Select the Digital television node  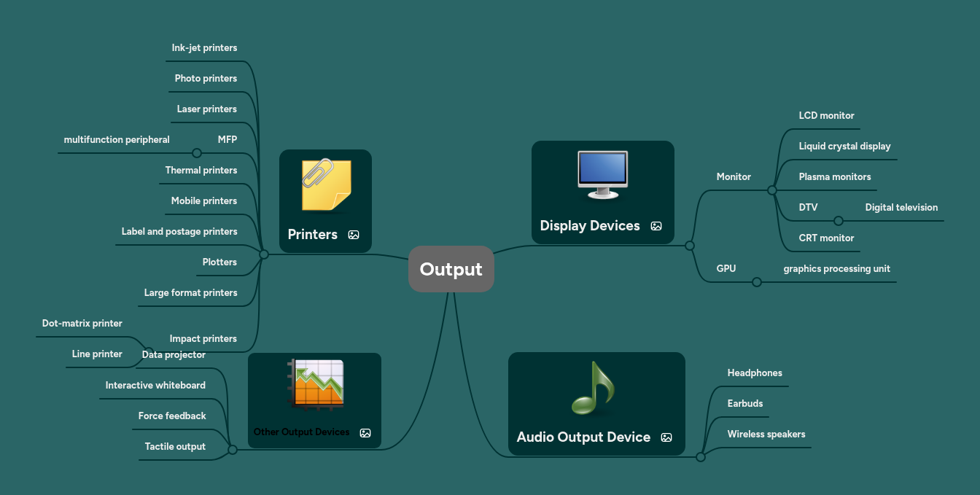point(902,208)
